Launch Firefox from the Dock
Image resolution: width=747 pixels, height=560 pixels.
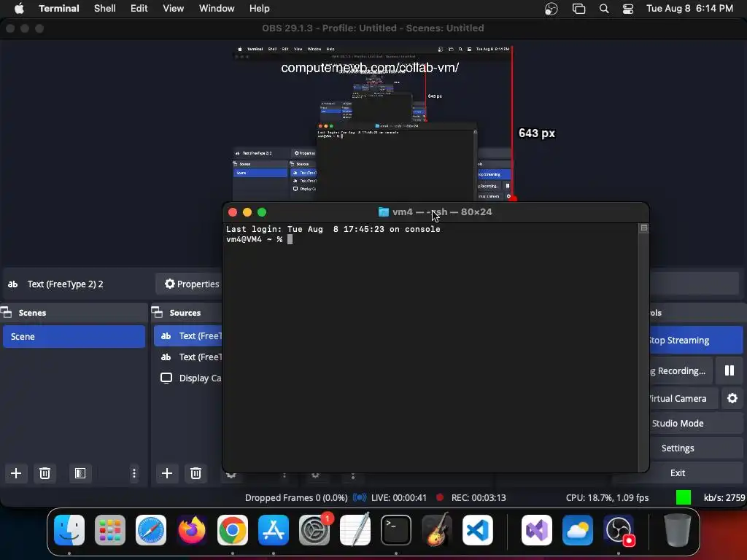click(x=192, y=530)
